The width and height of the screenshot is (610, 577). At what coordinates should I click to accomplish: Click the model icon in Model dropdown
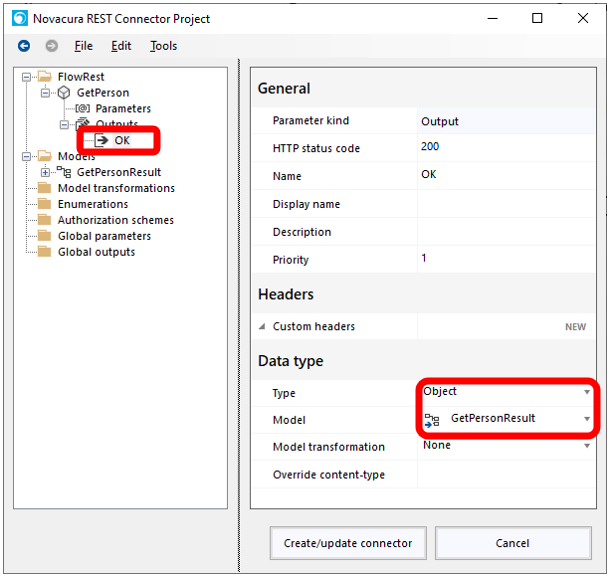[x=432, y=420]
